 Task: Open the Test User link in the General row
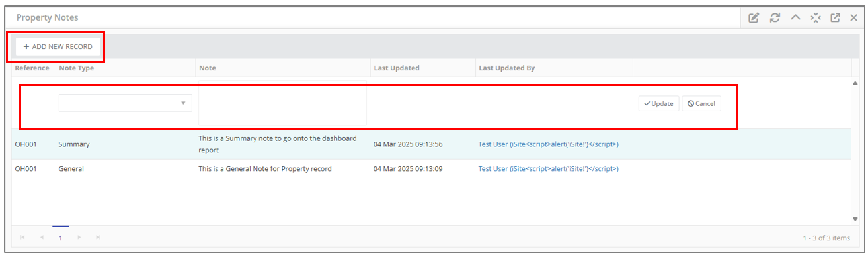[x=549, y=169]
